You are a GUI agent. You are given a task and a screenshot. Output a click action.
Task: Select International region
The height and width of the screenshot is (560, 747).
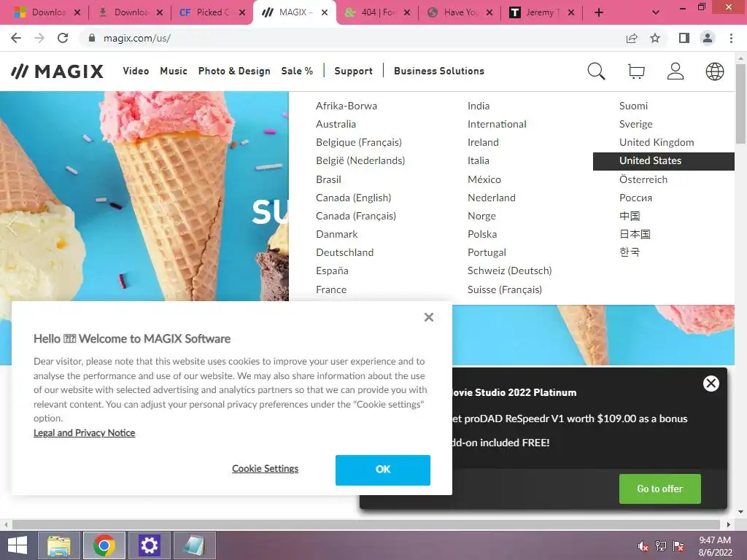[x=497, y=124]
